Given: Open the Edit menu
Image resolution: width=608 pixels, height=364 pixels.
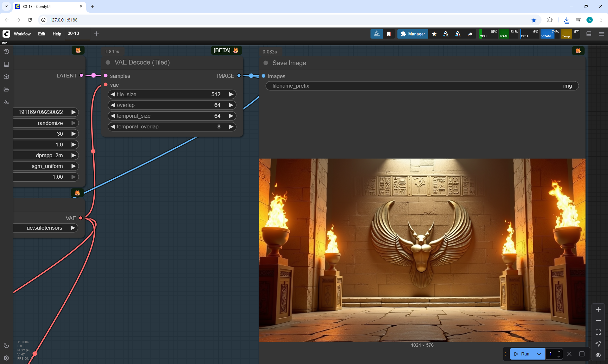Looking at the screenshot, I should coord(41,34).
